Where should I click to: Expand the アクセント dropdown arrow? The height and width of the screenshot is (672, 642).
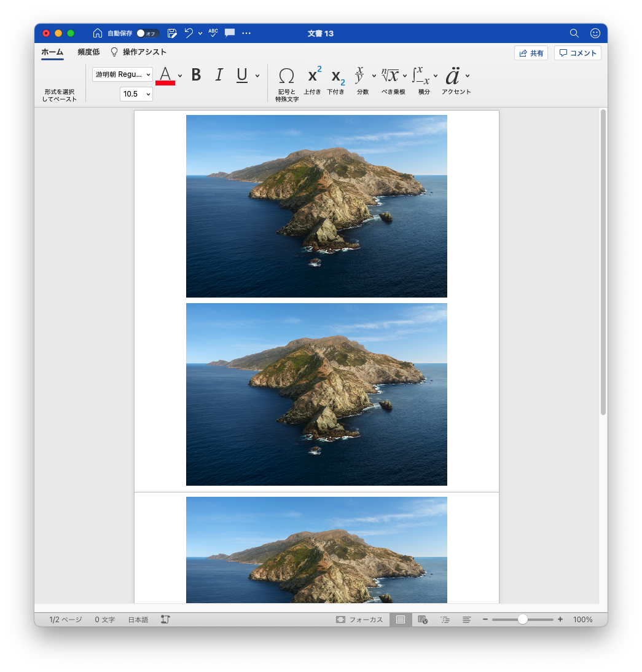[x=468, y=76]
